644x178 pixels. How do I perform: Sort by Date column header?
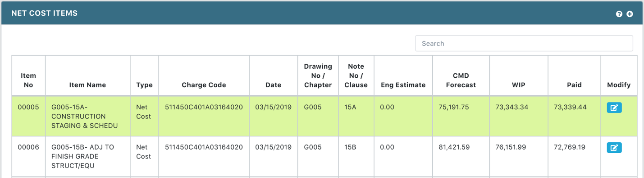tap(273, 84)
